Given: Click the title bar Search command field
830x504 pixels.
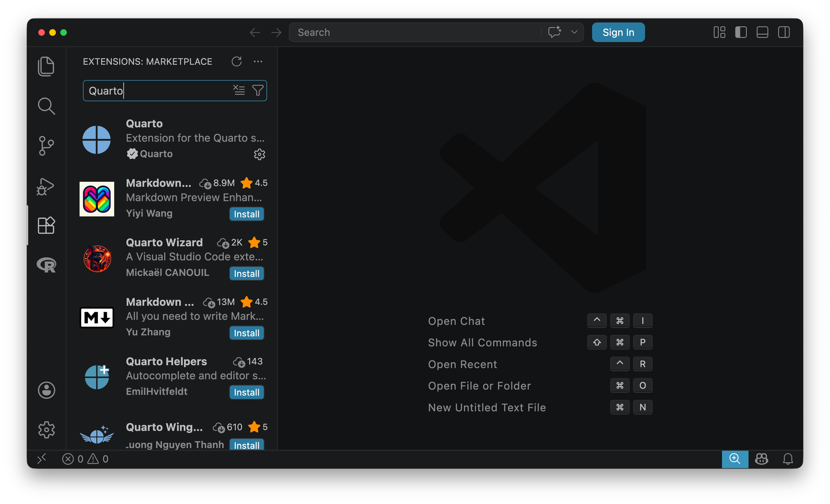Looking at the screenshot, I should pyautogui.click(x=414, y=32).
